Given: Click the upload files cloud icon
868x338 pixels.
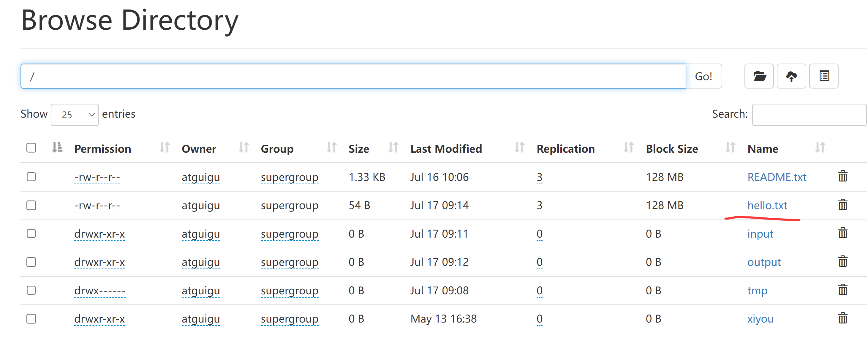Looking at the screenshot, I should coord(791,76).
